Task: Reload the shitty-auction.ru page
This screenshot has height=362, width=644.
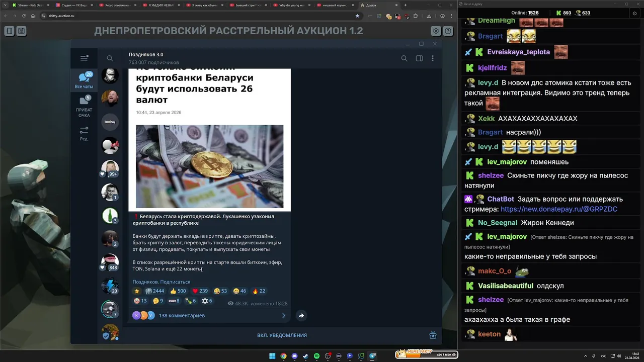Action: coord(24,16)
